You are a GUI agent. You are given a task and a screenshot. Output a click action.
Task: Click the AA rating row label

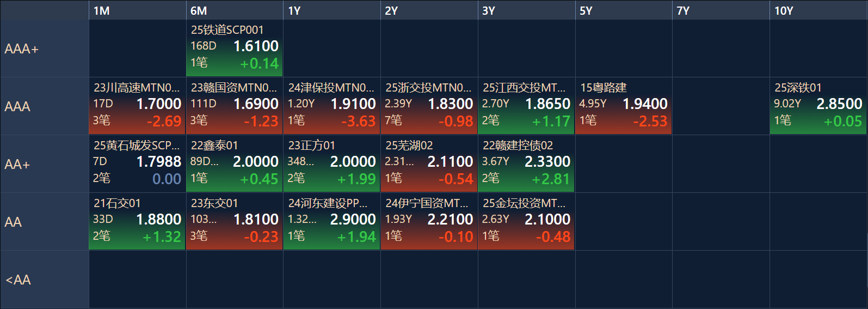click(45, 222)
